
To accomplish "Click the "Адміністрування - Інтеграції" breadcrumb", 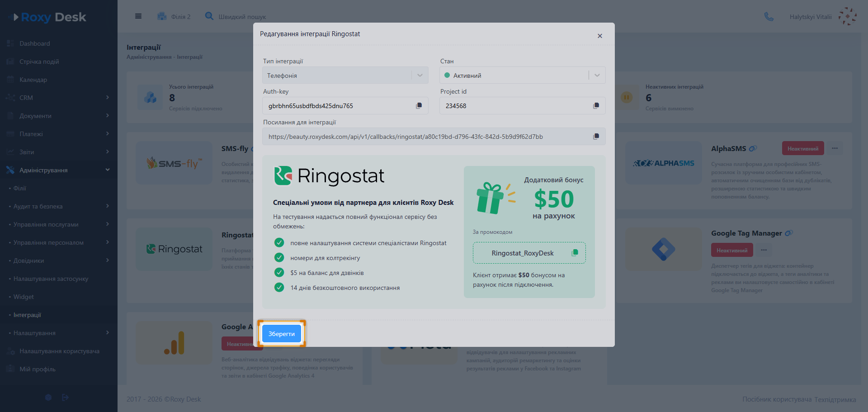I will [165, 57].
